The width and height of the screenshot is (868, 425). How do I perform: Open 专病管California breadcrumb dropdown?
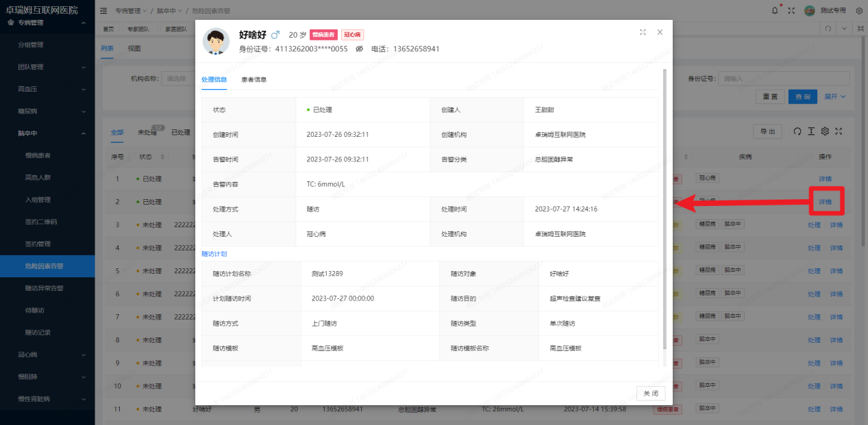click(129, 11)
